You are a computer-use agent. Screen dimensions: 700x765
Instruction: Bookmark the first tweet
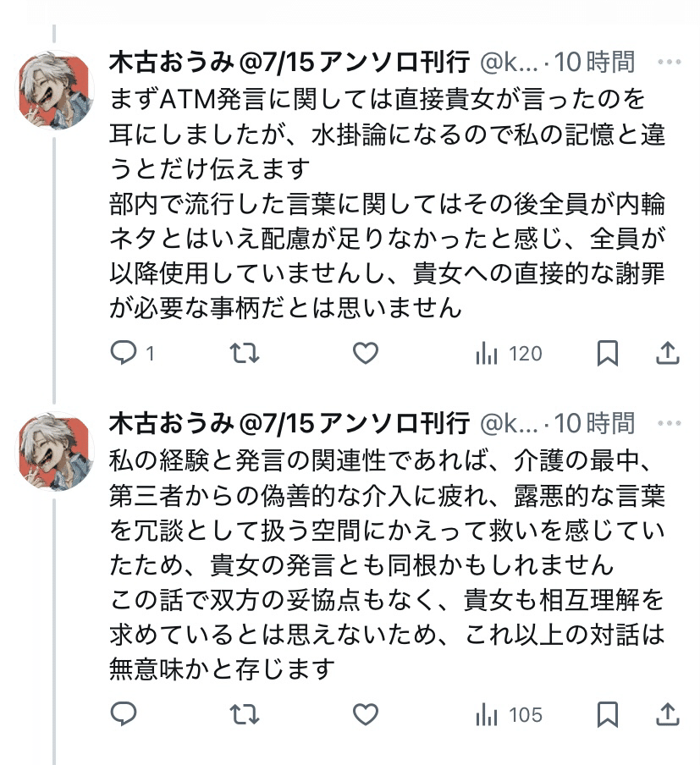(607, 354)
